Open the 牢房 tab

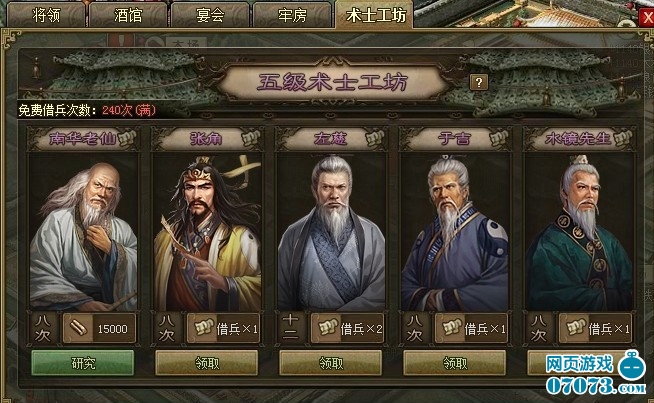click(292, 15)
